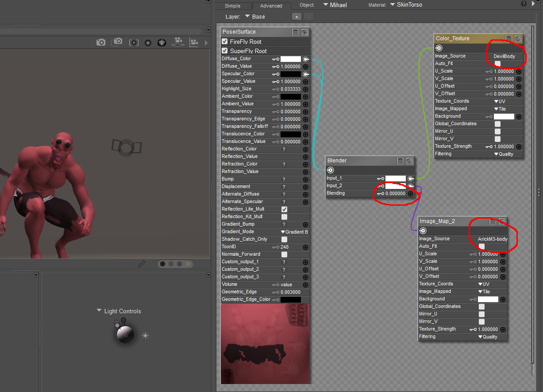Click the movie camera with graph axes icon

click(194, 42)
